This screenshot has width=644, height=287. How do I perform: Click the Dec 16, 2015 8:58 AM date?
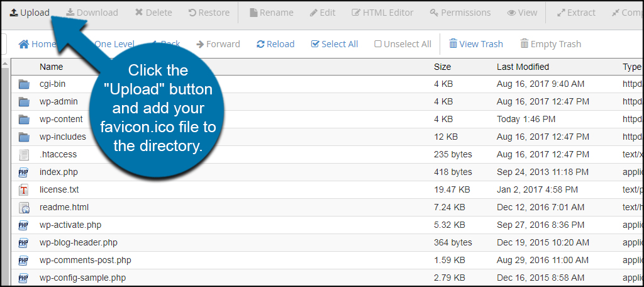[x=540, y=278]
